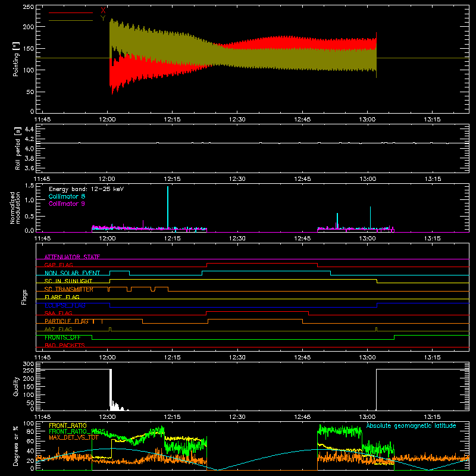The width and height of the screenshot is (476, 476).
Task: Click the 12:00 tick under the Flags plot
Action: [107, 358]
